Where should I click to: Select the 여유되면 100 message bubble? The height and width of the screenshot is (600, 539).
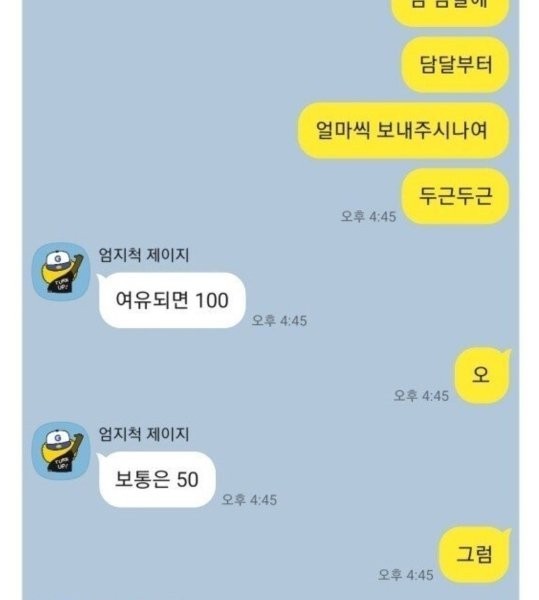[172, 300]
